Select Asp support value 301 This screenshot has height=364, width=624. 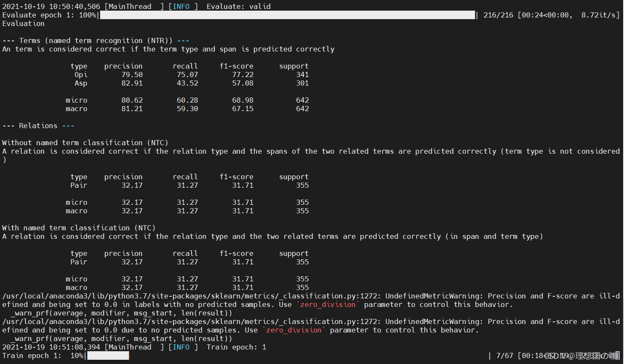pyautogui.click(x=302, y=83)
